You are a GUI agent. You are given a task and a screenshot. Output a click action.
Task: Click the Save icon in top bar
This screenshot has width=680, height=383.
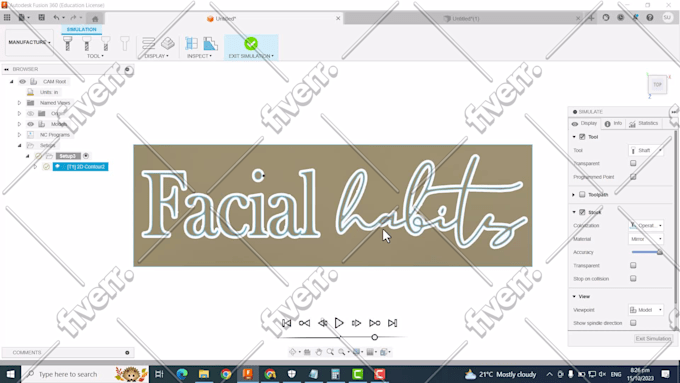42,18
